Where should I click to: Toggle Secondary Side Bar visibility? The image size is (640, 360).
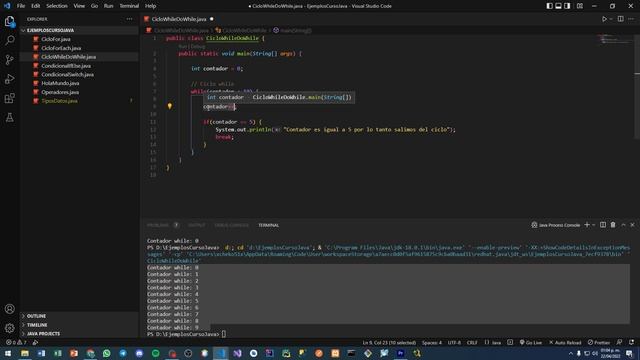point(567,6)
